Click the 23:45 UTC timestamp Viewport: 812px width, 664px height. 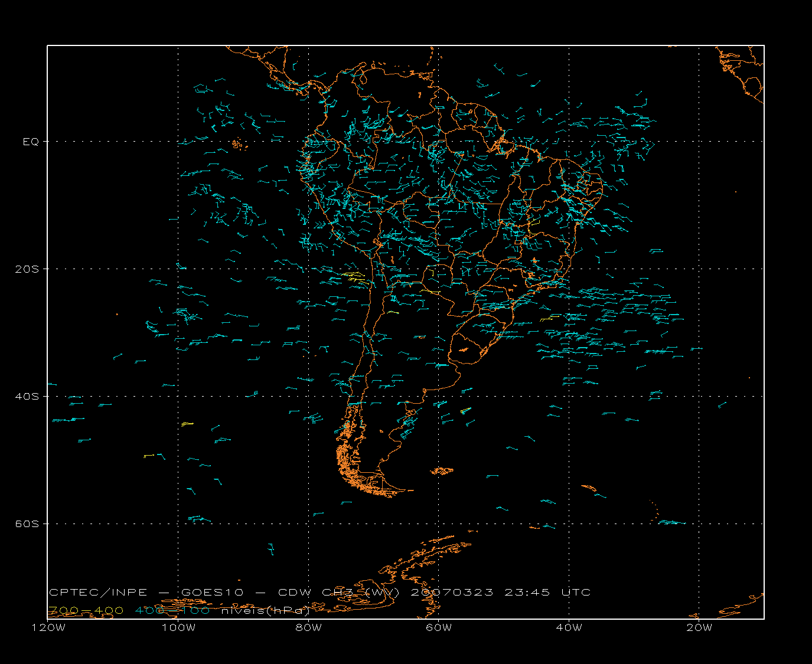pyautogui.click(x=547, y=593)
